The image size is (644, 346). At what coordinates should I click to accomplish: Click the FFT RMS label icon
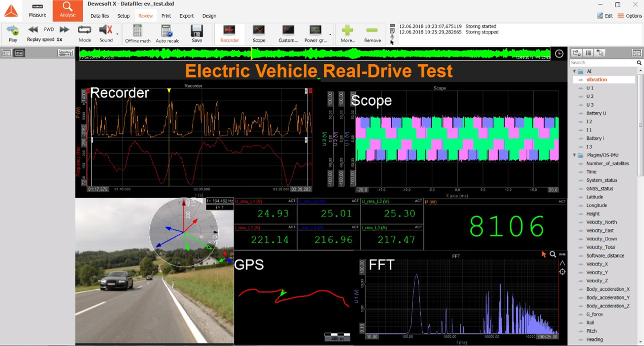click(563, 254)
